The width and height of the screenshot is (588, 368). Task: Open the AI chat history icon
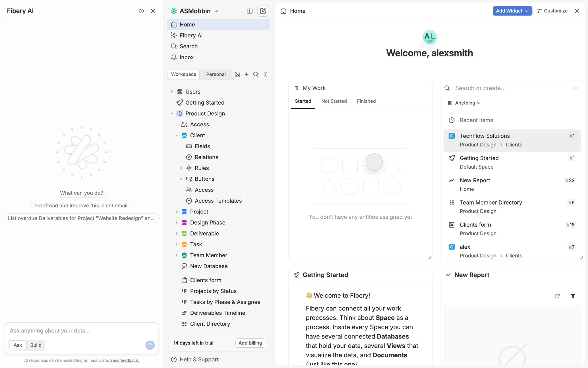pyautogui.click(x=141, y=11)
